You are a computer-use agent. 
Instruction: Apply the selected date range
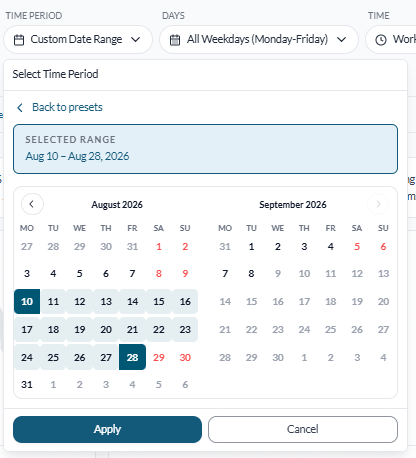point(107,429)
